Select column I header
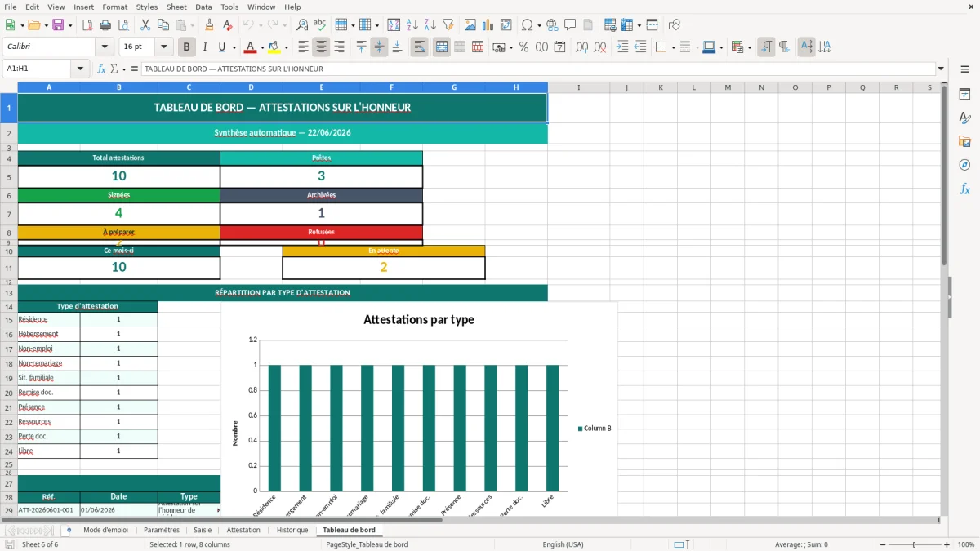Viewport: 980px width, 551px height. pos(579,87)
